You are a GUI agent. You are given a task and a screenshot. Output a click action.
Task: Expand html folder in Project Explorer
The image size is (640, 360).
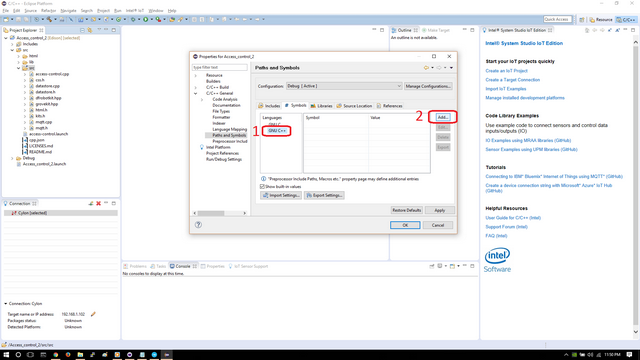[18, 56]
